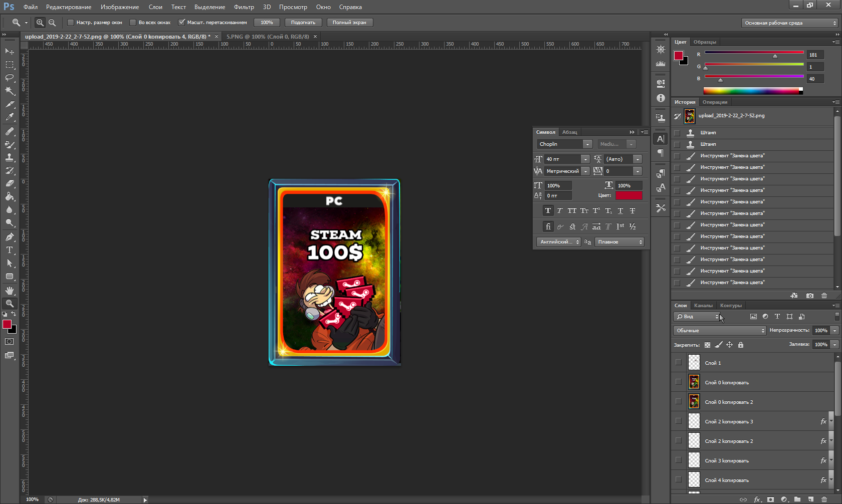Create new snapshot camera icon in History panel
The image size is (842, 504).
click(x=810, y=296)
